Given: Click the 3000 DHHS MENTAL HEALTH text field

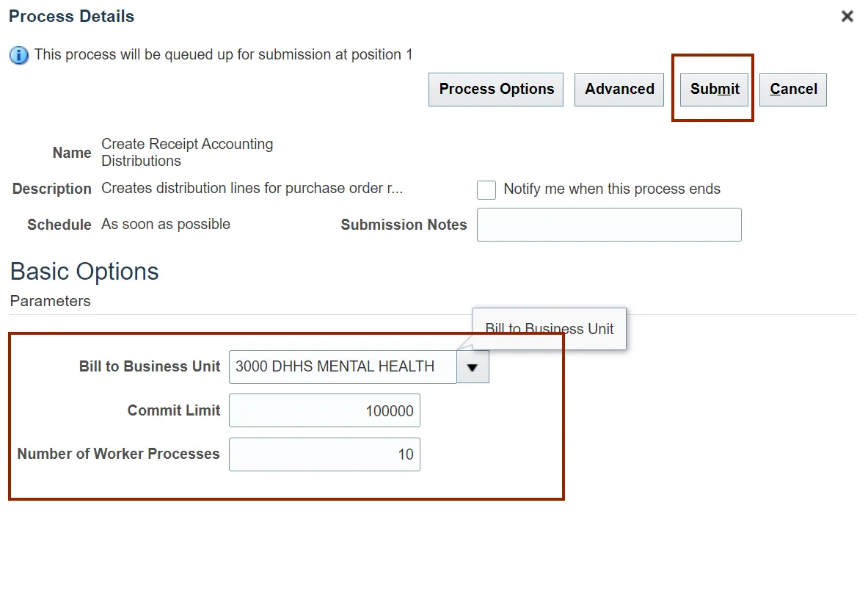Looking at the screenshot, I should [x=342, y=367].
